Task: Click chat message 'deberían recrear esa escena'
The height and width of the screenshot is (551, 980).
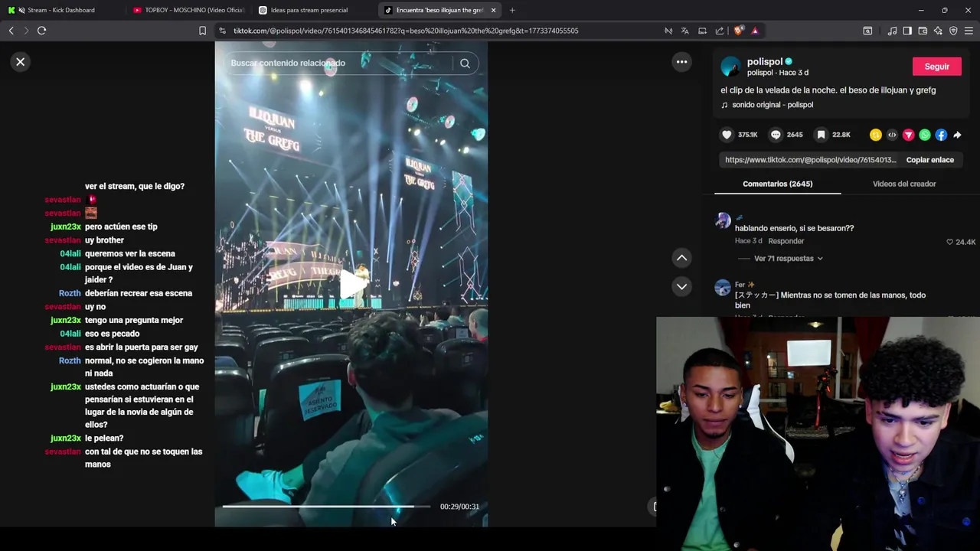Action: click(x=139, y=293)
